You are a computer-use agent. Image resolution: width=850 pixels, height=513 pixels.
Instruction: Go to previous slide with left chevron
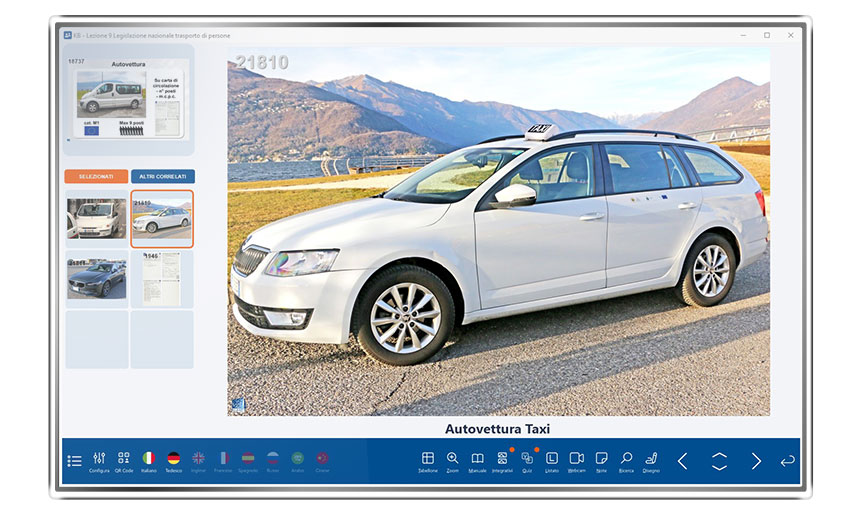click(x=683, y=461)
